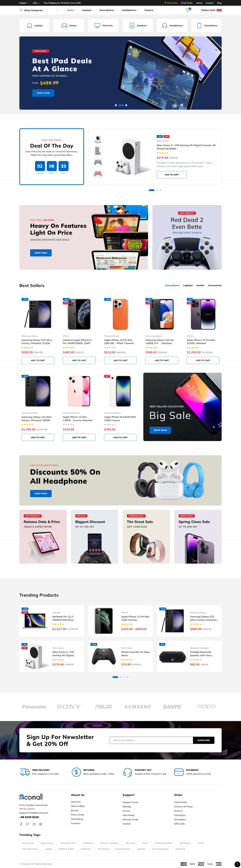Image resolution: width=241 pixels, height=868 pixels.
Task: Subscribe to the newsletter
Action: click(204, 740)
